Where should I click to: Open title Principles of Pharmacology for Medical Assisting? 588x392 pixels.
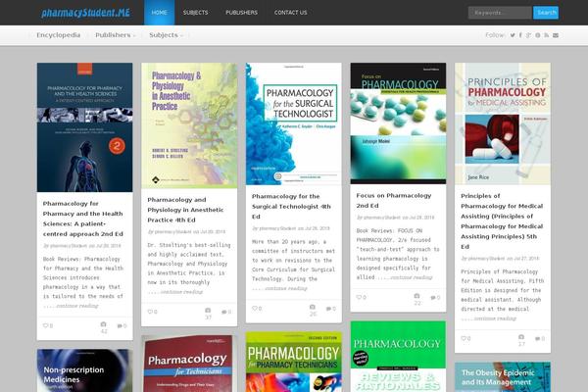[502, 221]
